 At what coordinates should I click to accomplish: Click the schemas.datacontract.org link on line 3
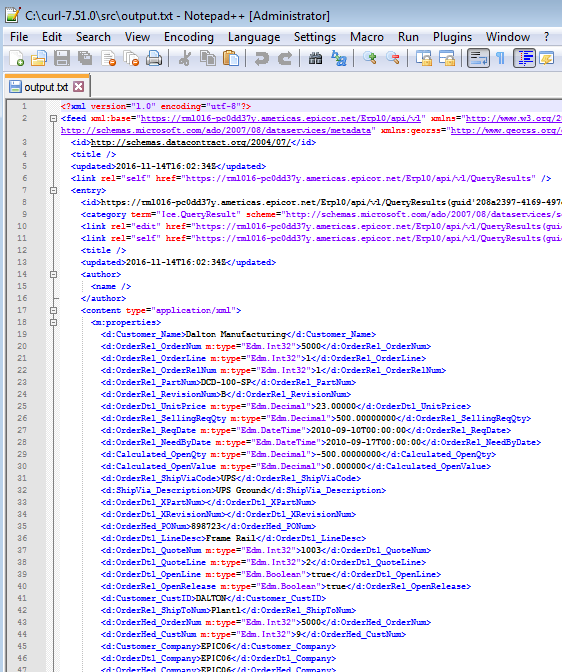pos(191,142)
